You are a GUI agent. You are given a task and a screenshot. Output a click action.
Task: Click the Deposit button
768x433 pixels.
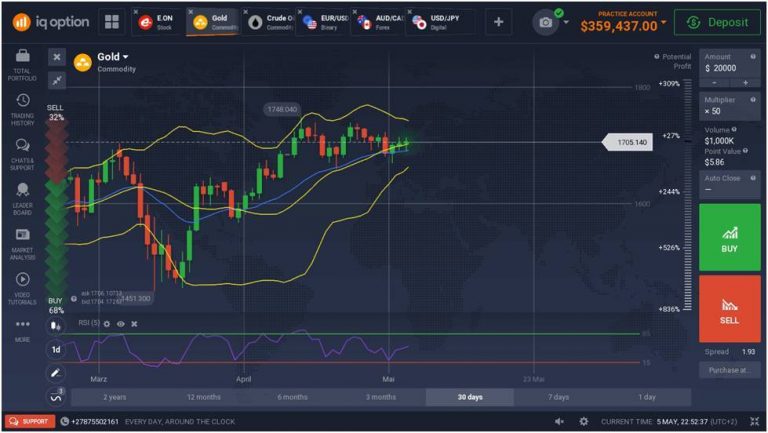click(717, 22)
